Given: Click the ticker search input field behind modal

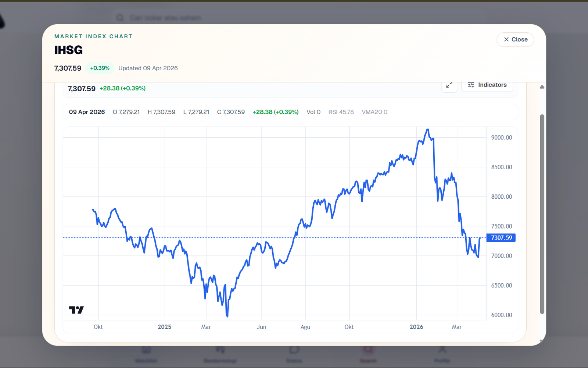Looking at the screenshot, I should coord(294,18).
